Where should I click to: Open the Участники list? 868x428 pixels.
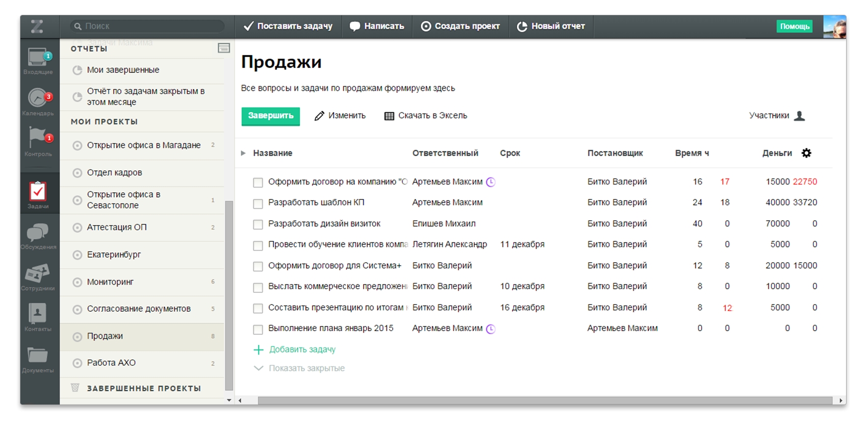pos(769,116)
